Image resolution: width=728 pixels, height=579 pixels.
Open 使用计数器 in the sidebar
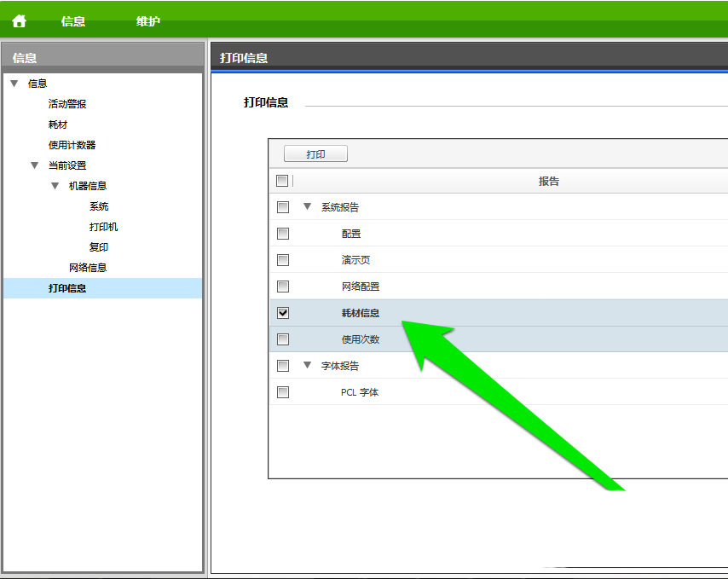tap(72, 145)
